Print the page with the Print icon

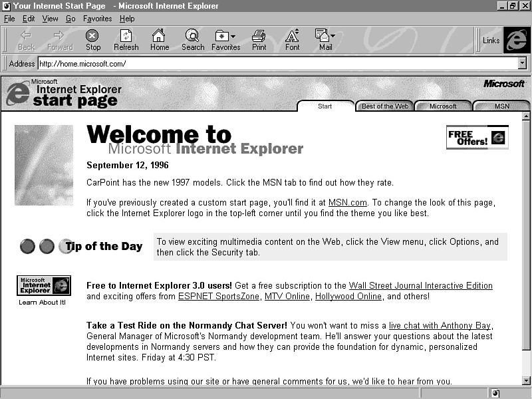pos(259,40)
